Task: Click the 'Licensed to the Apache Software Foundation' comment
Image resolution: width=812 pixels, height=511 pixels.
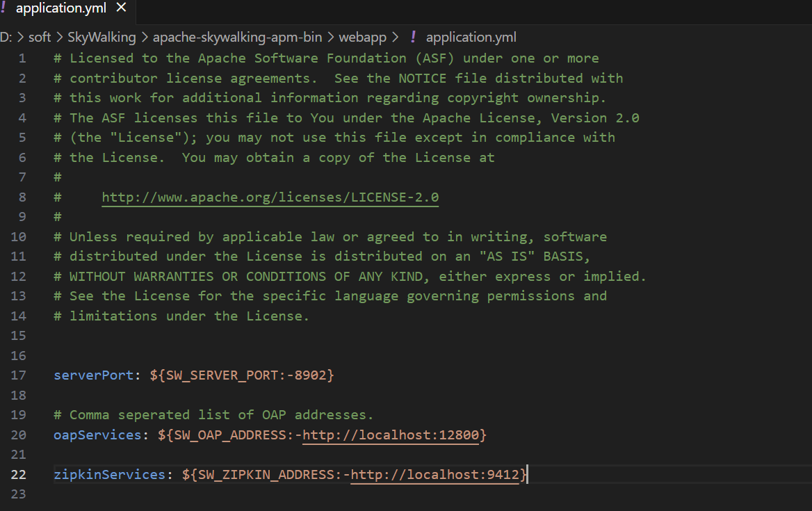Action: click(x=326, y=58)
